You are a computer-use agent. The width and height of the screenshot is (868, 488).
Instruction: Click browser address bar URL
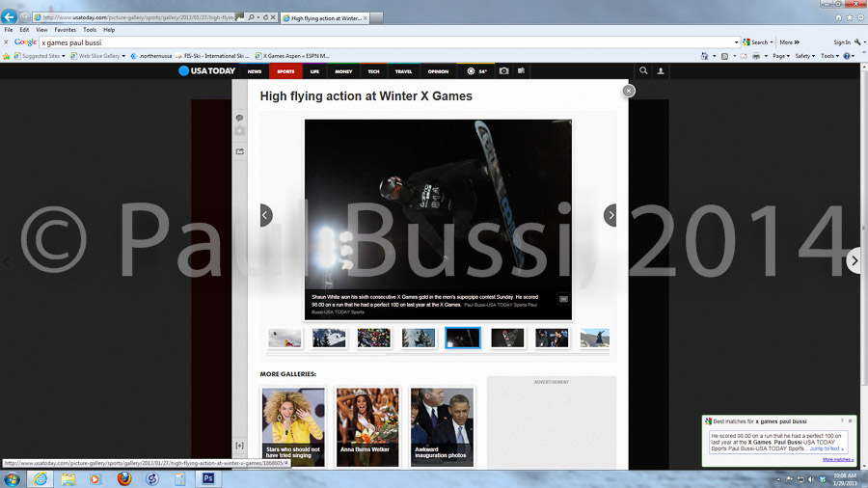pyautogui.click(x=138, y=17)
